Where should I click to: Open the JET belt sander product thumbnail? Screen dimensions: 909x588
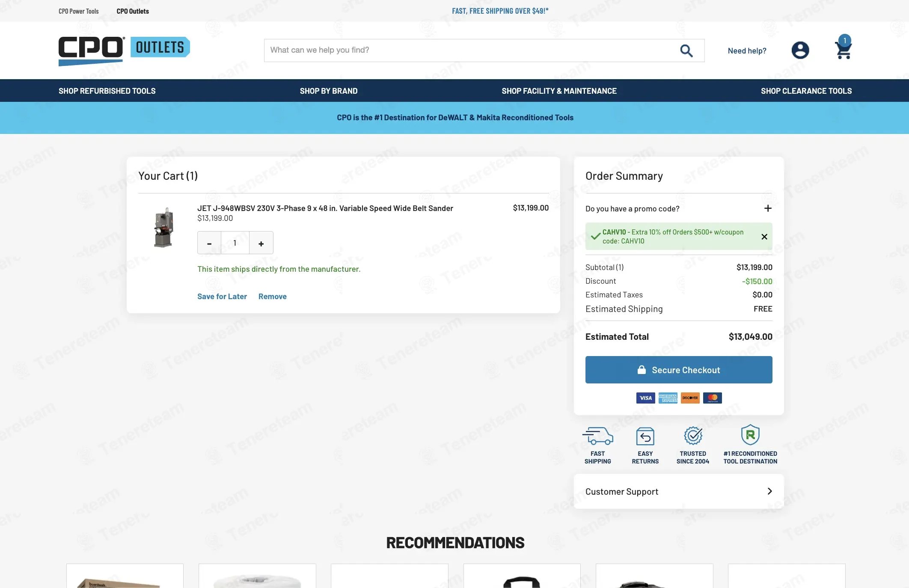[163, 228]
